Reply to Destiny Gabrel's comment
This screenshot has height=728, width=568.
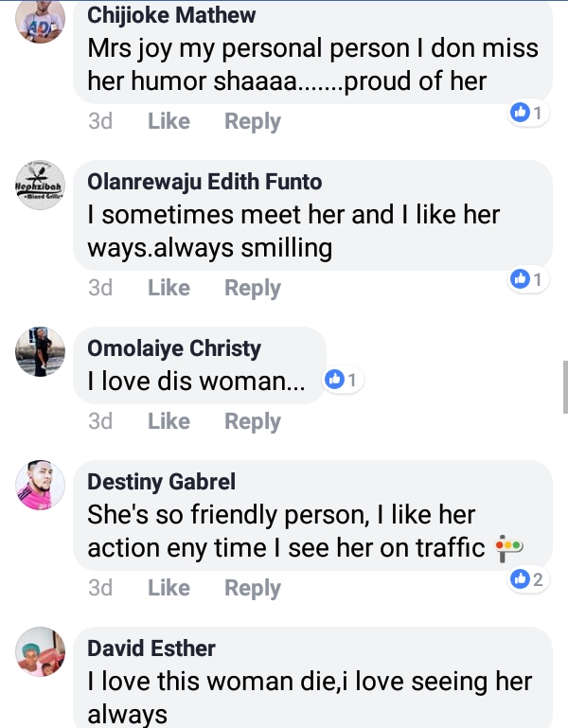(252, 588)
